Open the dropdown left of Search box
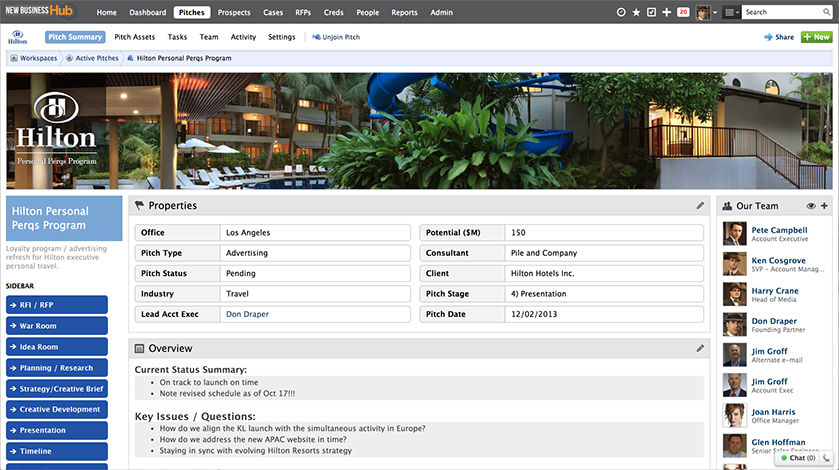Screen dimensions: 839x470 tap(732, 12)
